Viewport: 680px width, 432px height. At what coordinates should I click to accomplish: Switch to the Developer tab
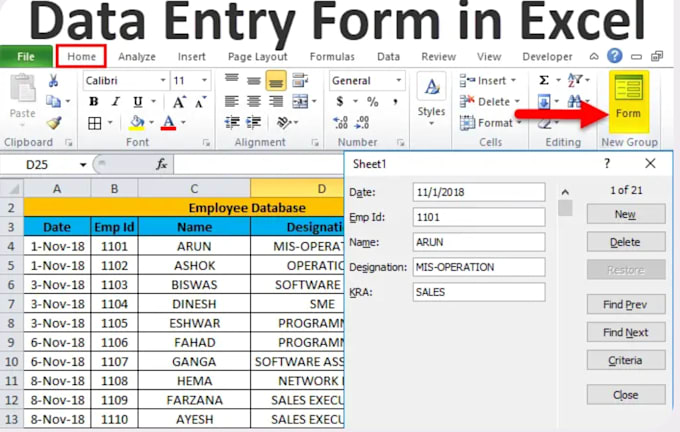click(x=547, y=57)
